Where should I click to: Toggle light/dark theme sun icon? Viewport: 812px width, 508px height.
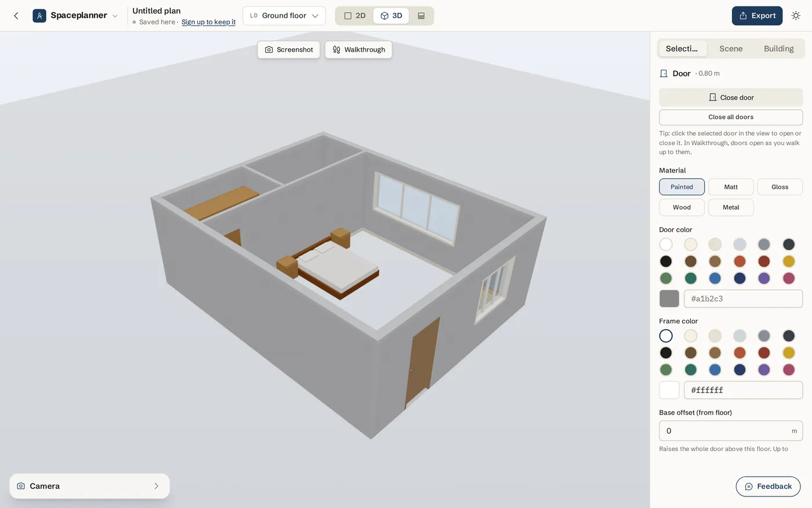point(796,16)
